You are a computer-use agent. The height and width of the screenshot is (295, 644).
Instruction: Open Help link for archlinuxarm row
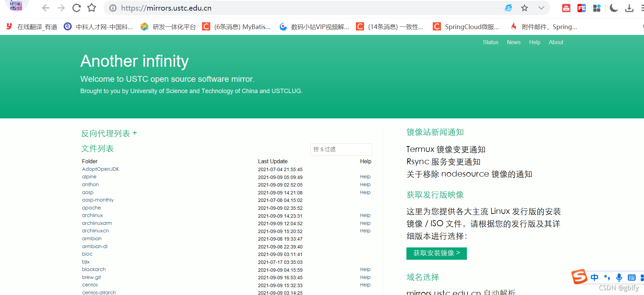(365, 223)
